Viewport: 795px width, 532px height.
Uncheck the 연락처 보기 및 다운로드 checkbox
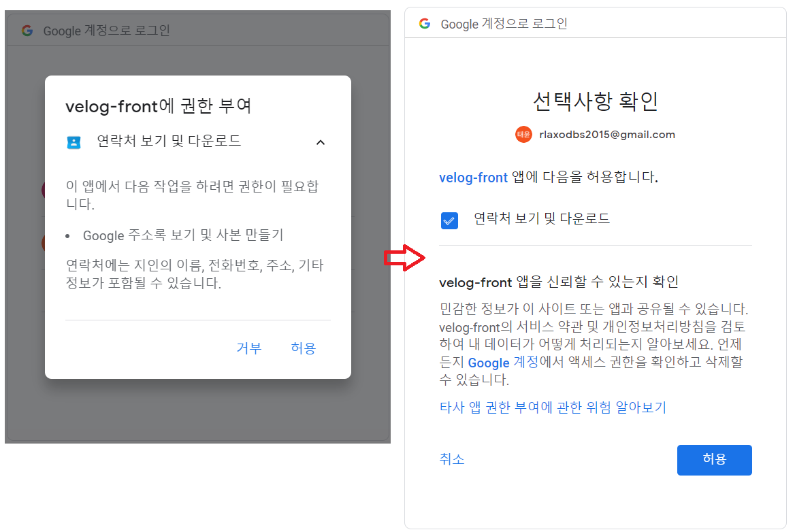449,220
